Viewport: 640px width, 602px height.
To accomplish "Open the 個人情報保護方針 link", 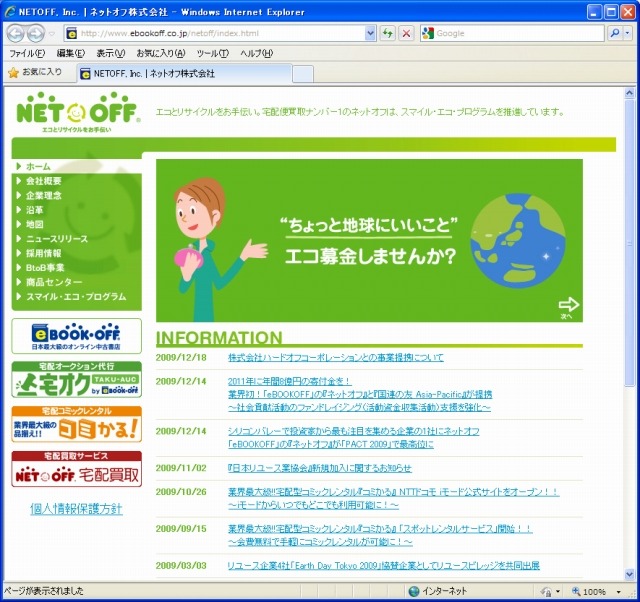I will (76, 509).
